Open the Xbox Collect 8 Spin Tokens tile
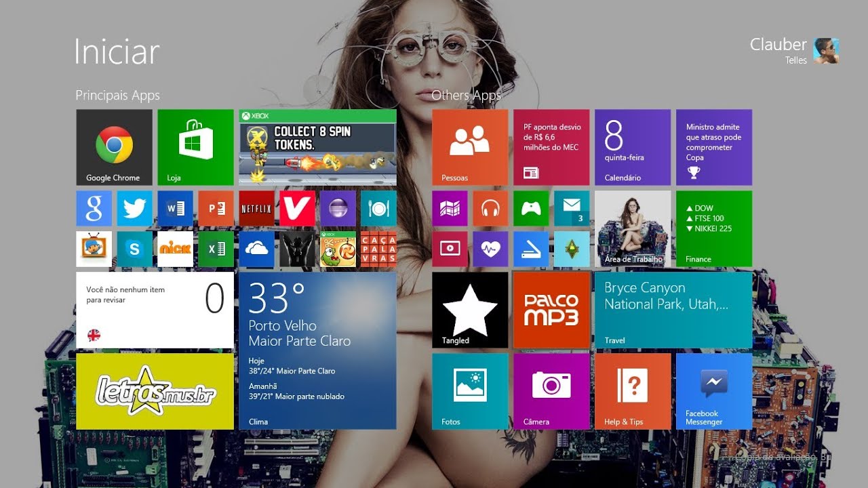Screen dimensions: 868x488 pyautogui.click(x=317, y=148)
